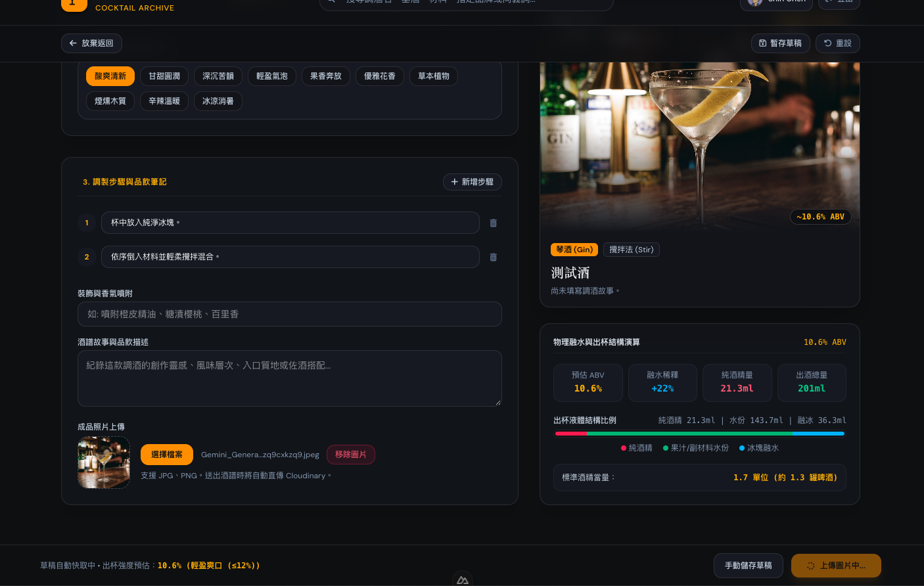Image resolution: width=924 pixels, height=586 pixels.
Task: Toggle the 優雅花香 flavor tag
Action: pos(380,76)
